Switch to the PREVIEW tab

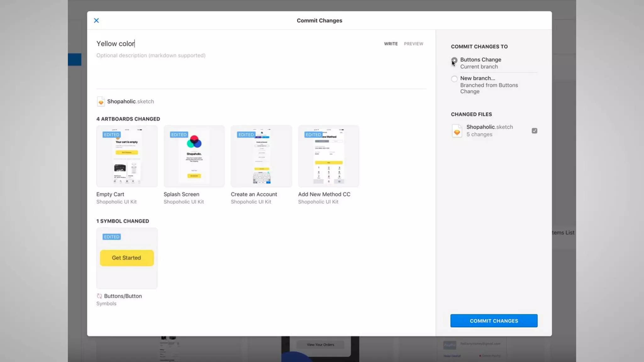413,44
